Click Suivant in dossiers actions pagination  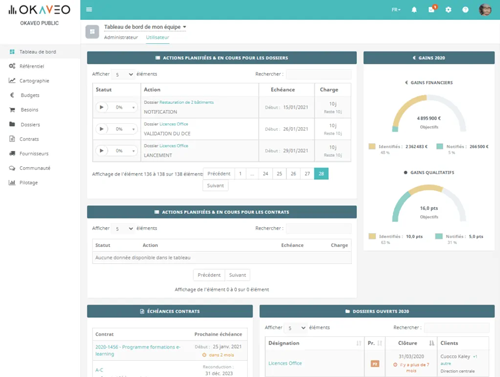tap(215, 185)
